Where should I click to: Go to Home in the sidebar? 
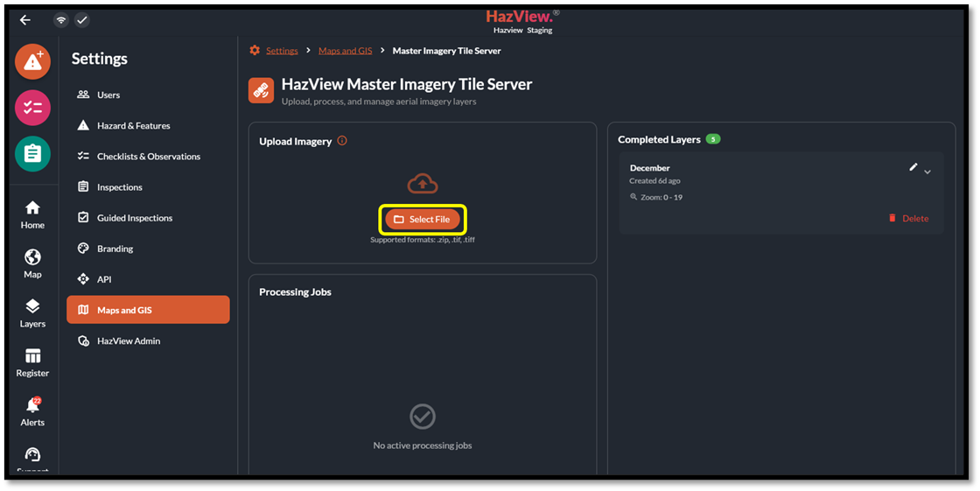(32, 214)
